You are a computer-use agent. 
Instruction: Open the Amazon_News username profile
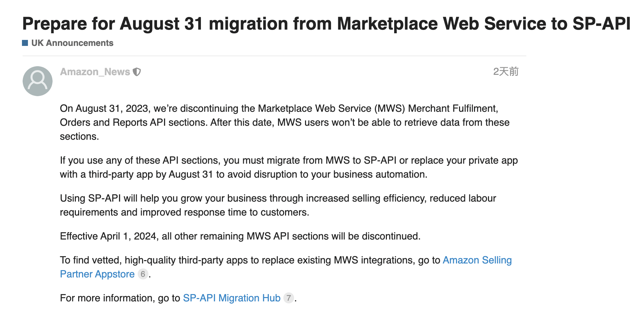tap(95, 72)
